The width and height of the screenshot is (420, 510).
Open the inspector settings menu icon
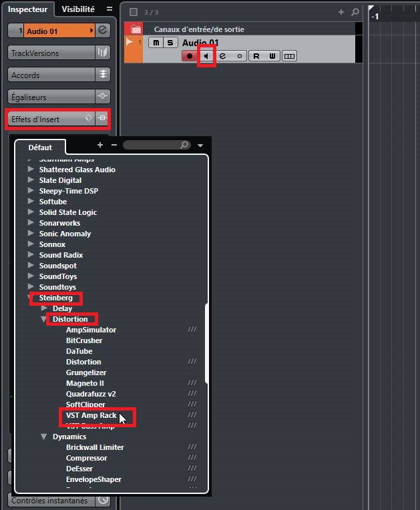(x=110, y=9)
